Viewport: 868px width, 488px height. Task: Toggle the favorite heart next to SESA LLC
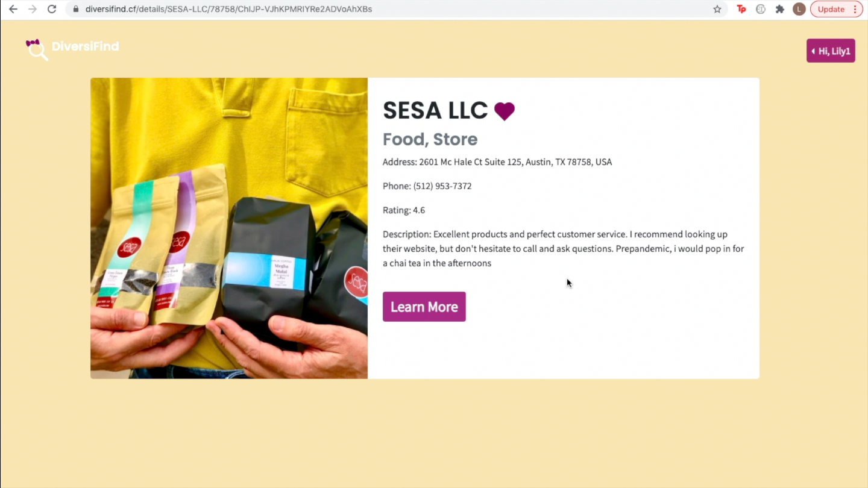point(505,111)
